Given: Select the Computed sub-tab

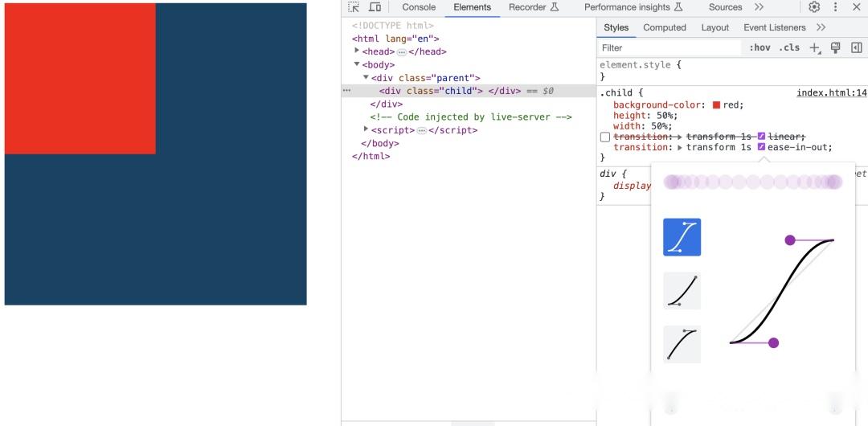Looking at the screenshot, I should [x=665, y=27].
